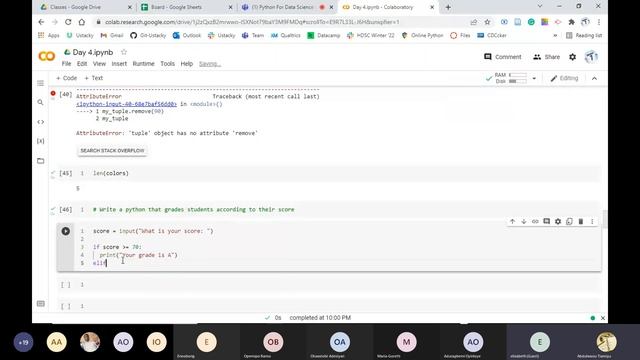Star the Day 4.ipynb notebook
This screenshot has width=640, height=360.
124,52
